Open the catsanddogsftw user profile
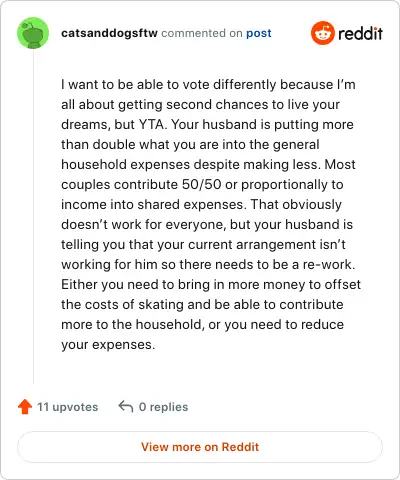 pos(109,33)
